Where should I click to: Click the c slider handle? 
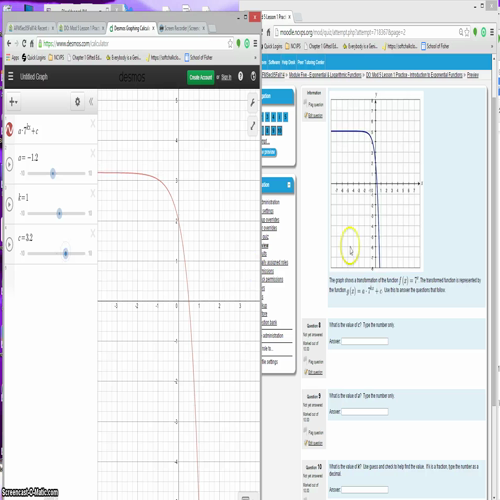tap(66, 253)
